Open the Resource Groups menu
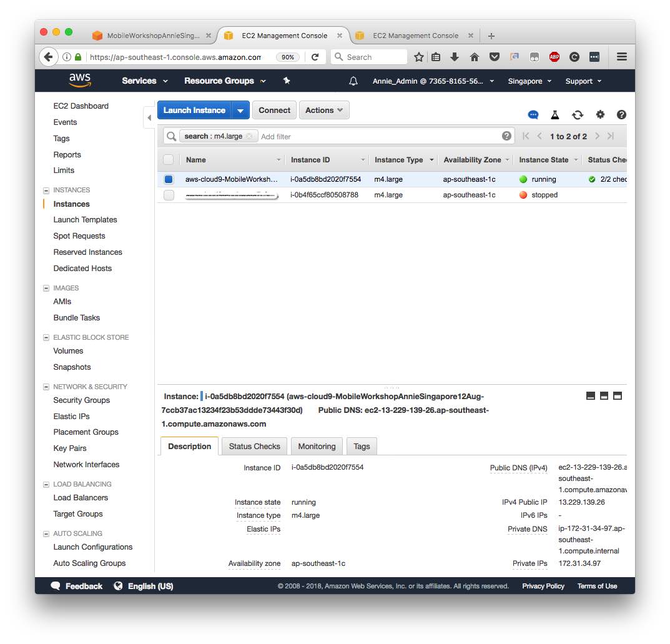The height and width of the screenshot is (644, 670). click(x=225, y=81)
